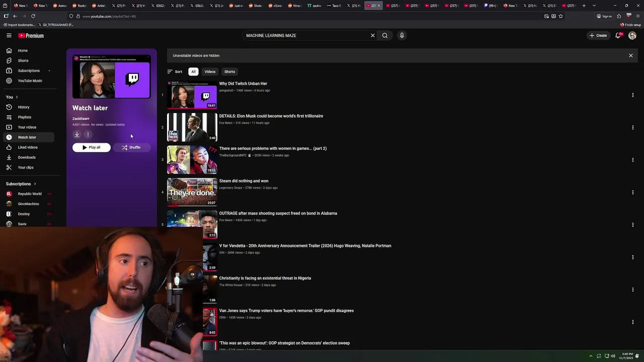Screen dimensions: 644x362
Task: Open options for women in games video
Action: 632,160
